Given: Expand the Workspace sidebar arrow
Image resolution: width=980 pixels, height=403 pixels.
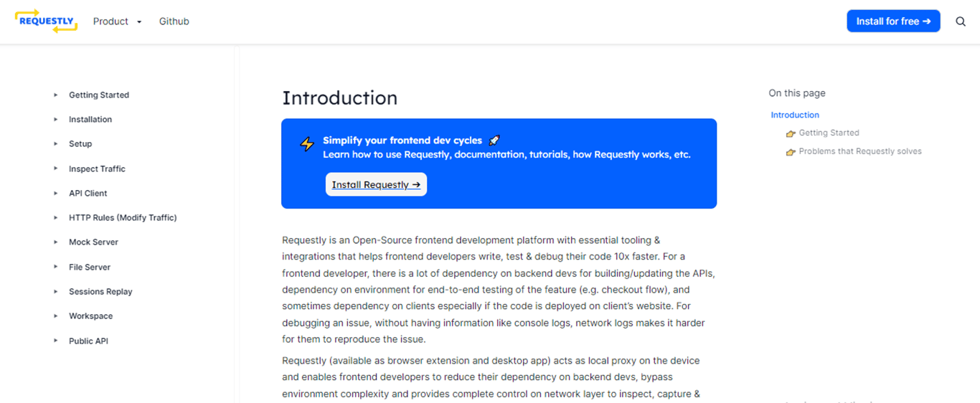Looking at the screenshot, I should point(56,316).
